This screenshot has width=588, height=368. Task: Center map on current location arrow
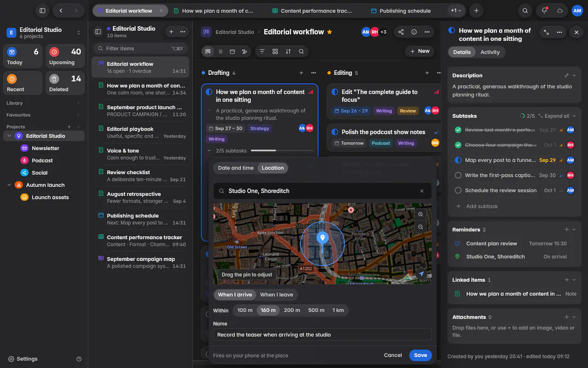(x=421, y=274)
